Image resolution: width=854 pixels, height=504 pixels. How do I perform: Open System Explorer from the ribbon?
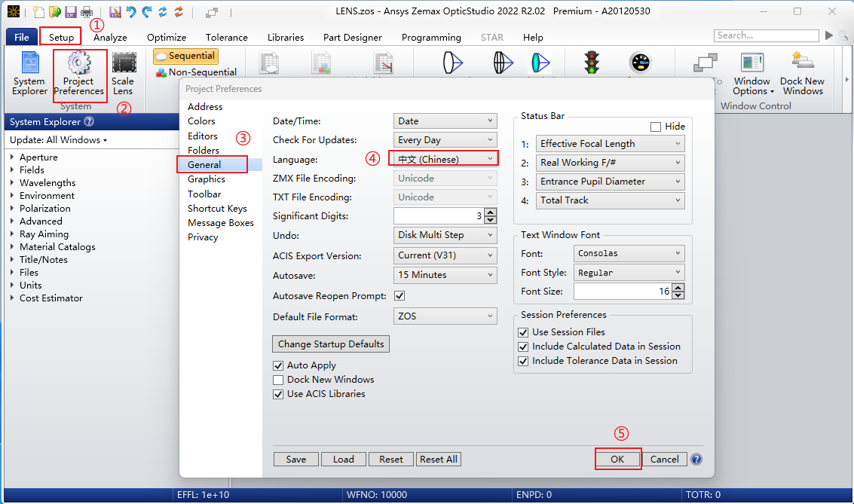point(30,74)
